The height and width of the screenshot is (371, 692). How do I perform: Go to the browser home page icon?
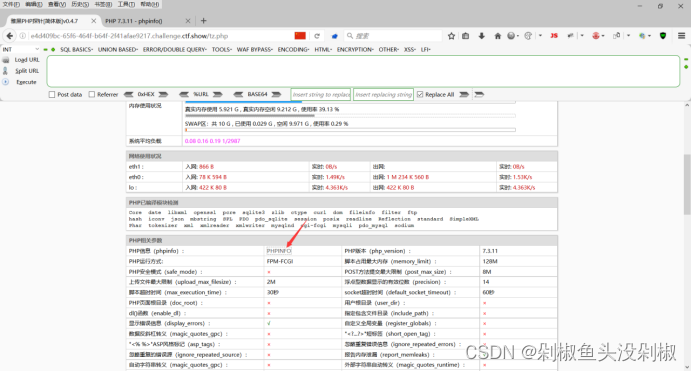pos(497,36)
